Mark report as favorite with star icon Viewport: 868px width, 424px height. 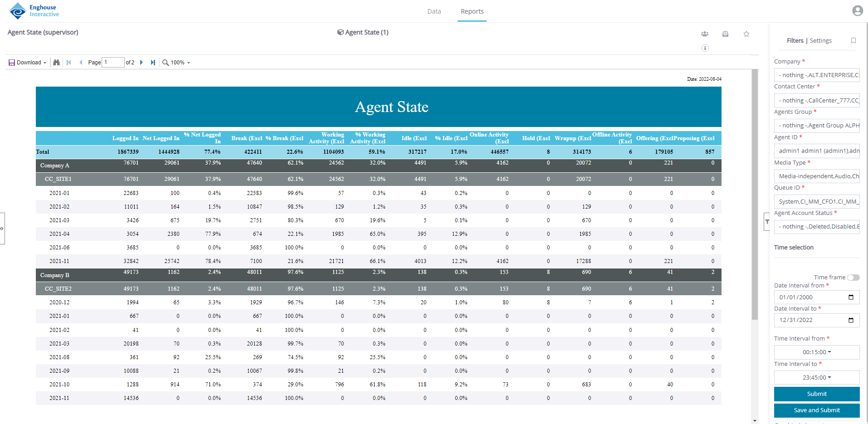746,34
